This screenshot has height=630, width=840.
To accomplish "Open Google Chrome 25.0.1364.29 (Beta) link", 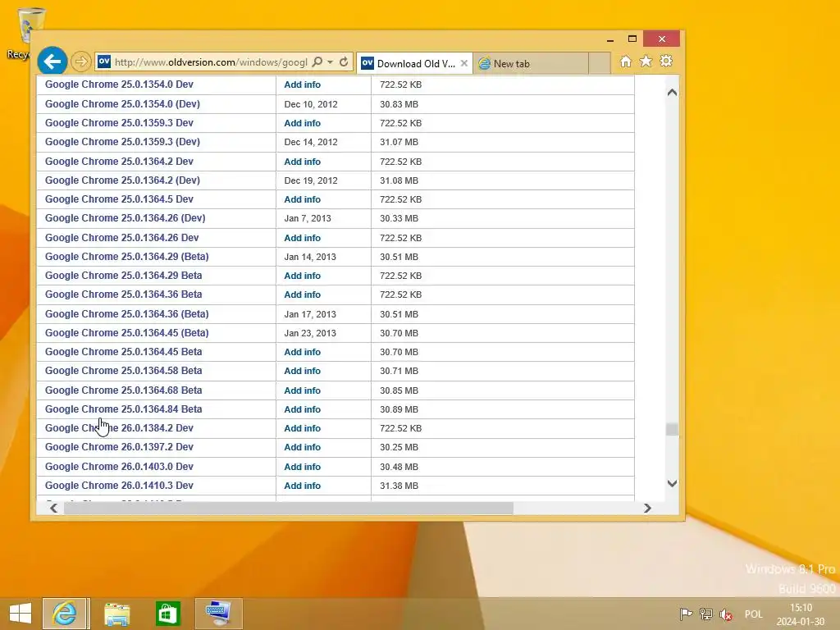I will tap(127, 257).
